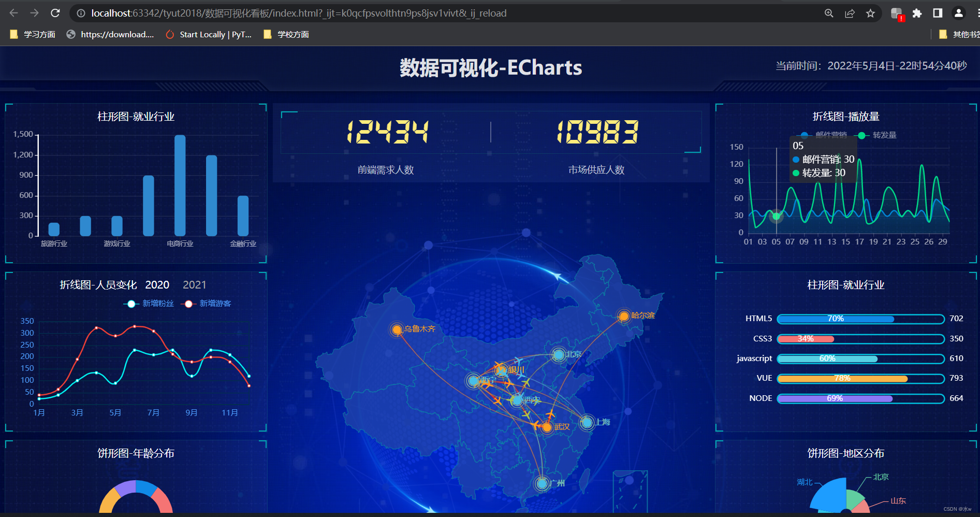Click the VUE 78% progress bar
Screen dimensions: 980x517
point(861,378)
